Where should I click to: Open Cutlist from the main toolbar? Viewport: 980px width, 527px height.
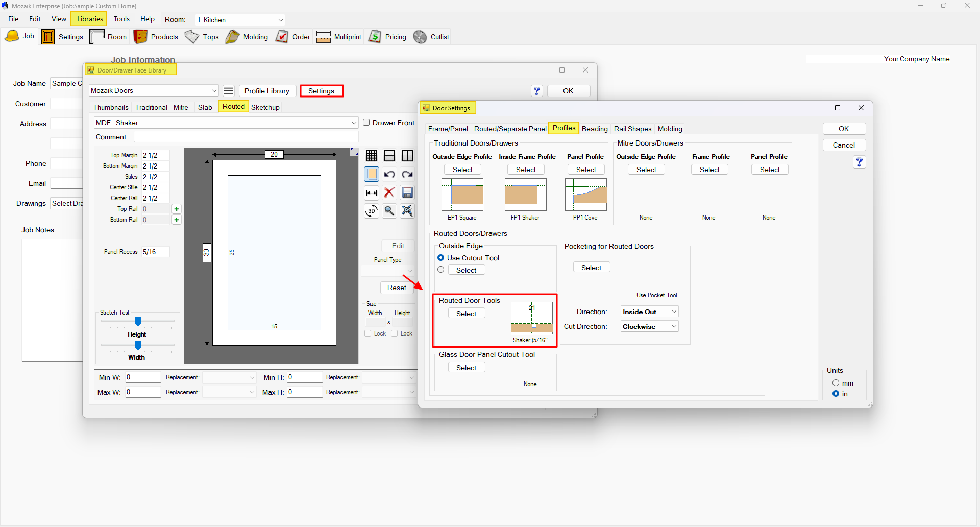click(431, 37)
